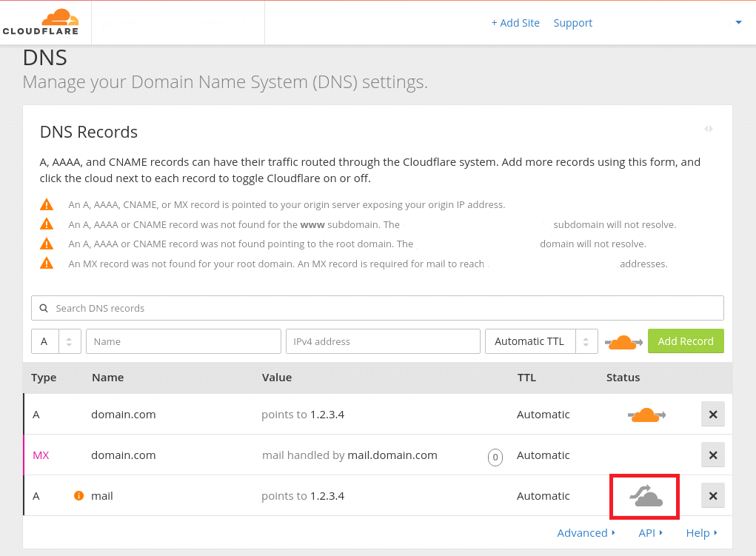
Task: Click warning icon for missing root domain record
Action: pyautogui.click(x=47, y=244)
